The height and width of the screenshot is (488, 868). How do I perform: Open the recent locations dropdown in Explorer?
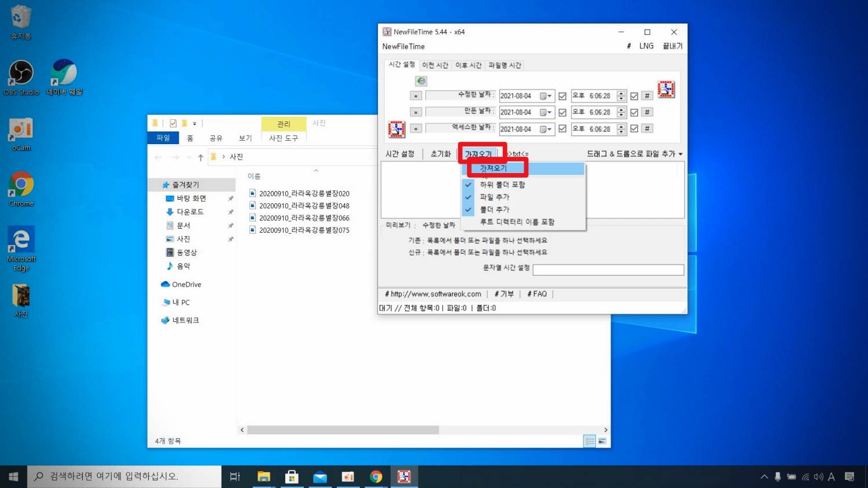coord(189,157)
